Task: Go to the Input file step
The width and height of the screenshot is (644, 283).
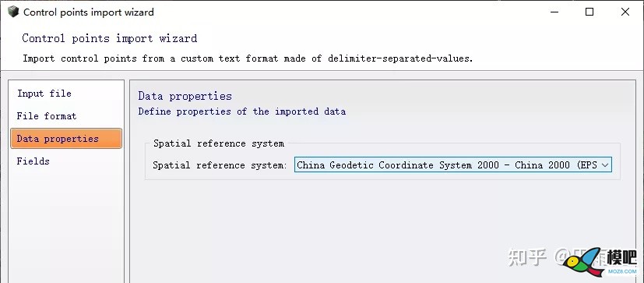Action: pos(44,94)
